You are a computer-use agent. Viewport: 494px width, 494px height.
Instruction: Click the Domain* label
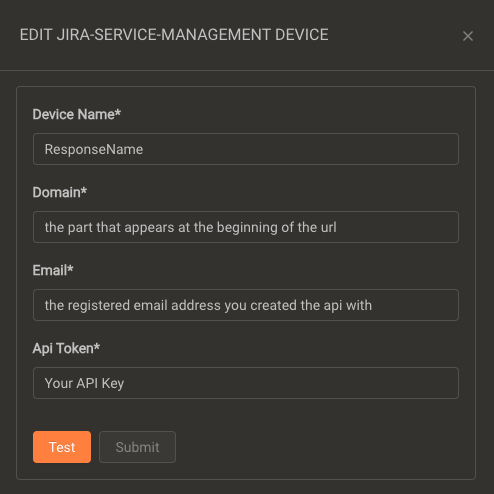tap(60, 192)
